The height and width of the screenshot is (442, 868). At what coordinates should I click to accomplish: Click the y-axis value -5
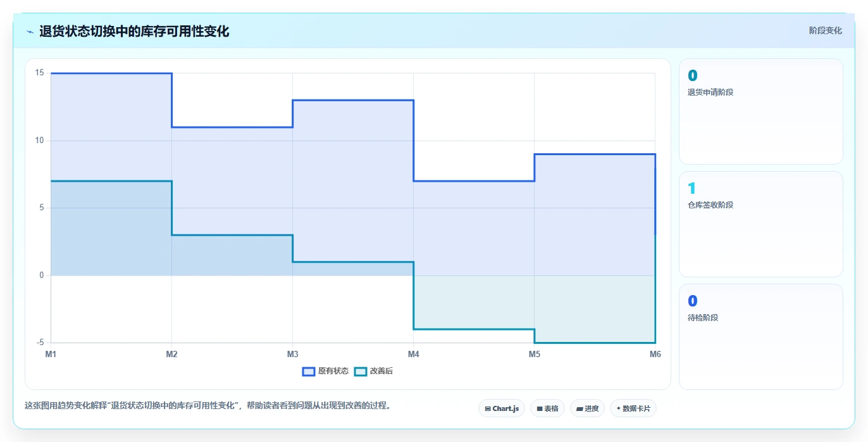[x=40, y=343]
